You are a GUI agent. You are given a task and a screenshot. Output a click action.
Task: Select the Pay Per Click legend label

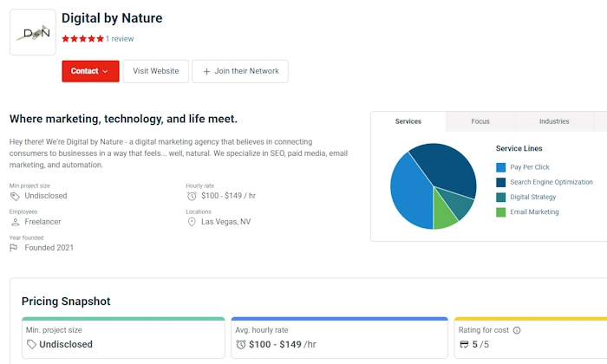click(x=530, y=167)
